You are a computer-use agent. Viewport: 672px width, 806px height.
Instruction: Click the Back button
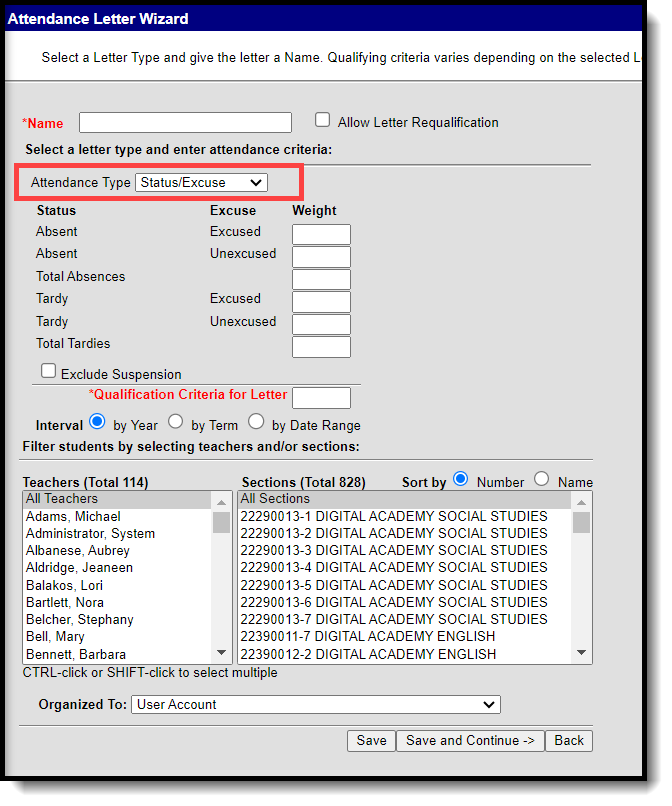coord(569,741)
